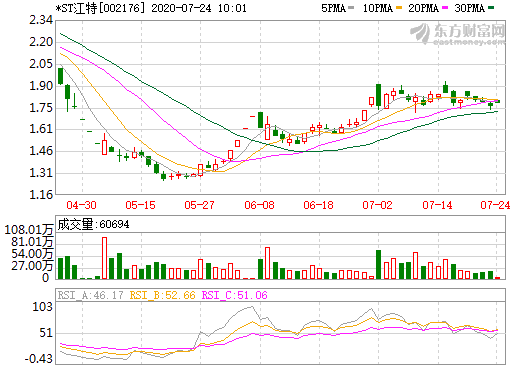Click the 2.05 price axis label
The height and width of the screenshot is (365, 520).
point(41,64)
